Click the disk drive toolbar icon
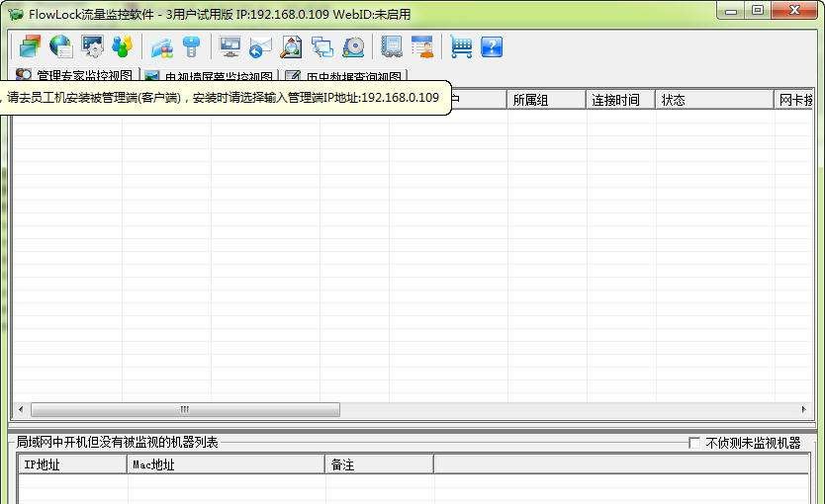Screen dimensions: 825x504 pyautogui.click(x=353, y=46)
